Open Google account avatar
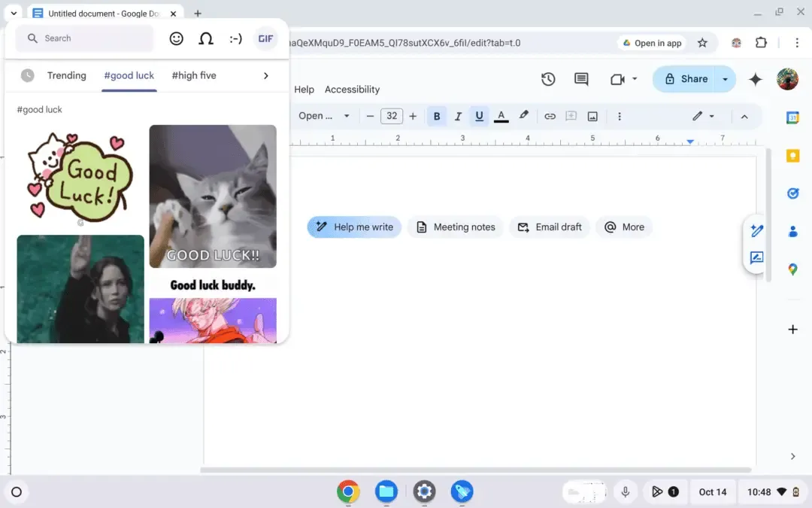The height and width of the screenshot is (508, 812). point(787,79)
